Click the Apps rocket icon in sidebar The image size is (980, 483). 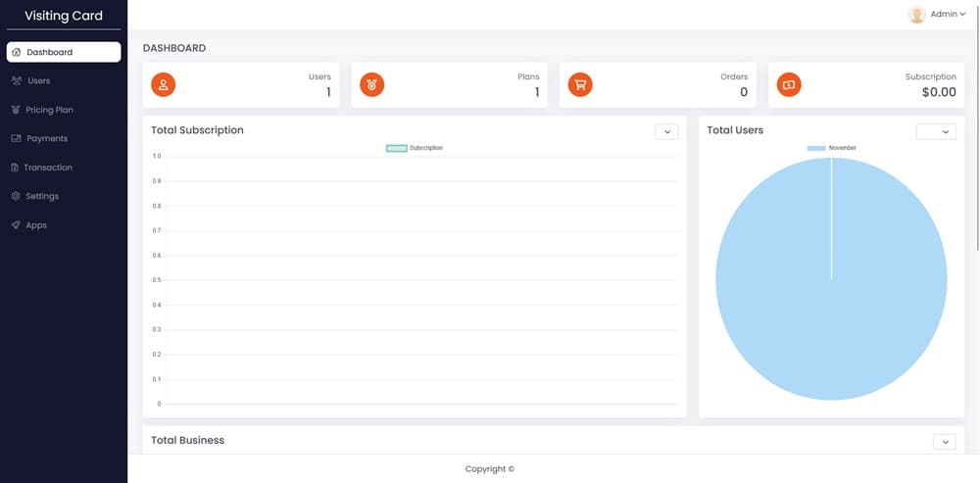click(16, 225)
